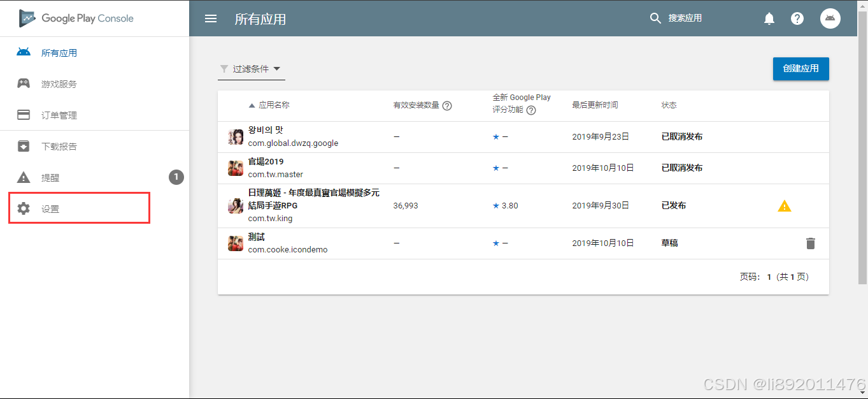Click the filter funnel icon
868x399 pixels.
pos(224,69)
